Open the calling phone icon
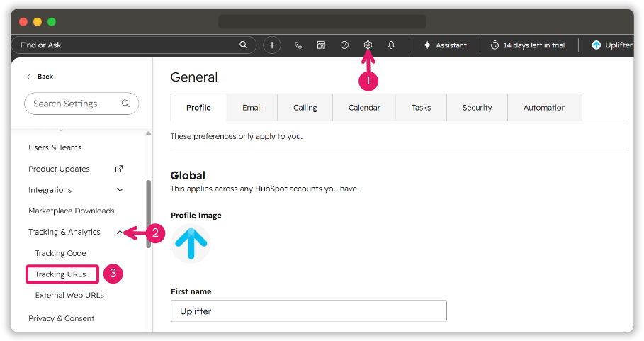644x341 pixels. coord(298,45)
